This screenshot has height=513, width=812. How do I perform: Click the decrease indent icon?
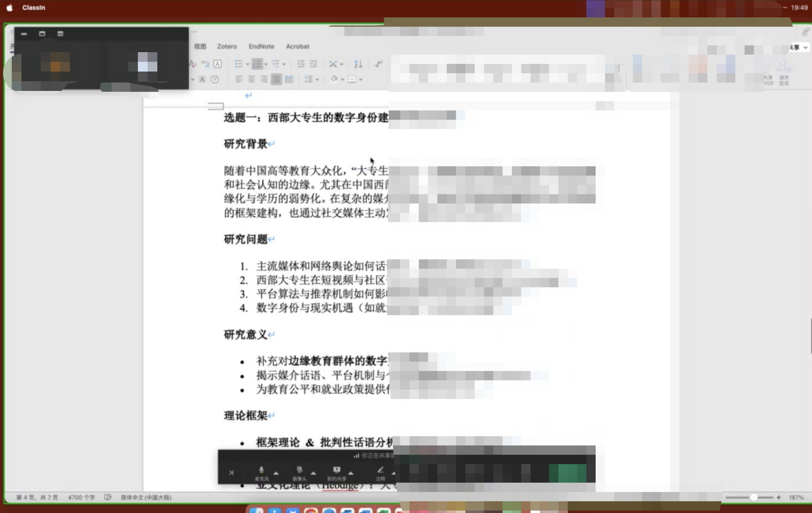pos(300,64)
